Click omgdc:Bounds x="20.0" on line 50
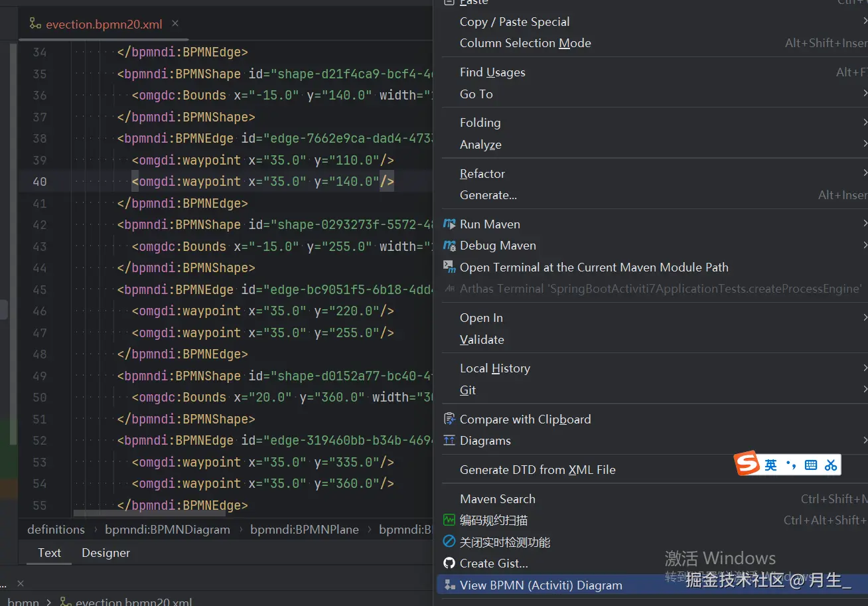This screenshot has height=606, width=868. pos(263,398)
